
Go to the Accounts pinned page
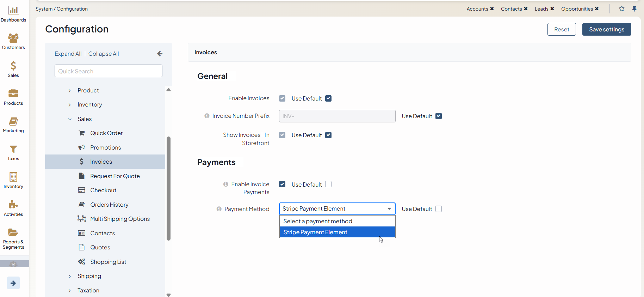tap(477, 9)
